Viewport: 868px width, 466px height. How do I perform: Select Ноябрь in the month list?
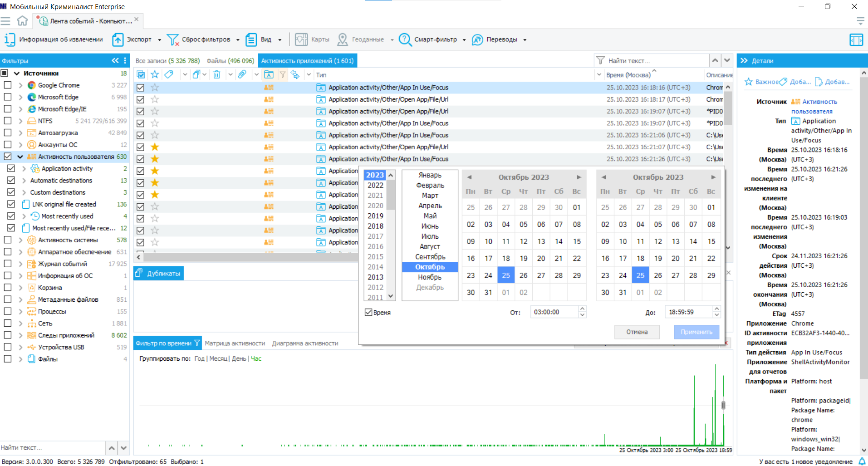430,277
